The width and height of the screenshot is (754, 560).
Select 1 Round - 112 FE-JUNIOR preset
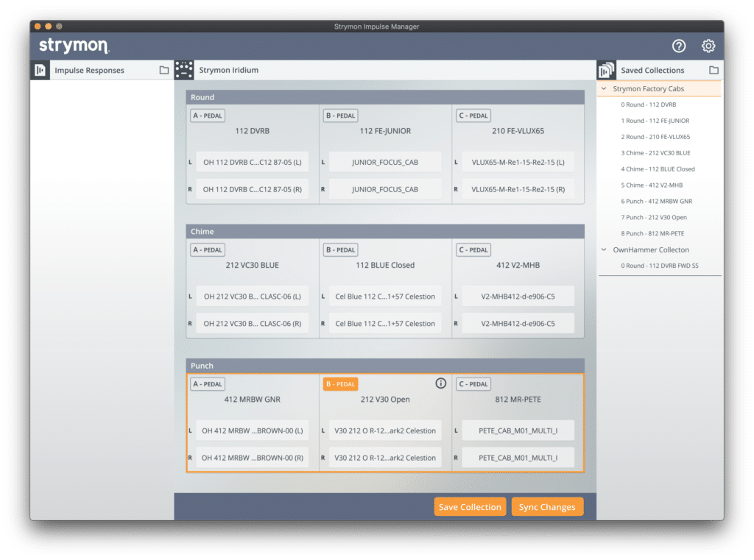(655, 121)
